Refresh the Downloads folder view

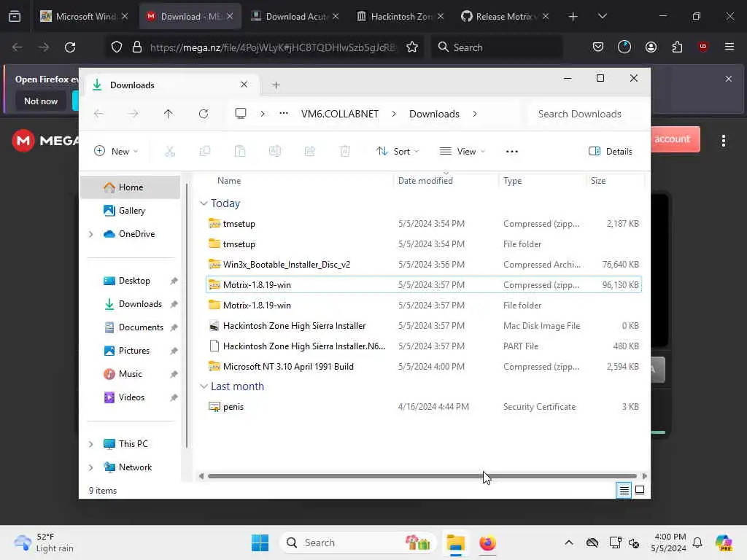click(204, 114)
